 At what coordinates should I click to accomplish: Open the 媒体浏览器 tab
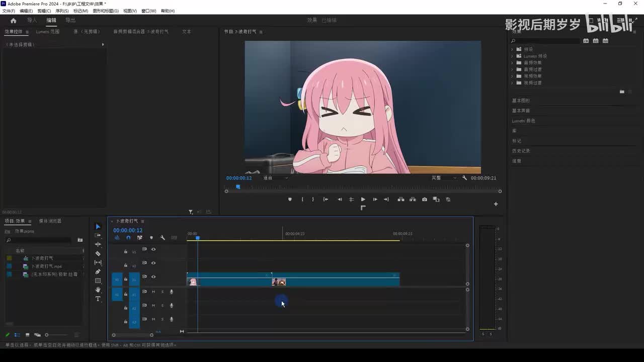coord(50,221)
